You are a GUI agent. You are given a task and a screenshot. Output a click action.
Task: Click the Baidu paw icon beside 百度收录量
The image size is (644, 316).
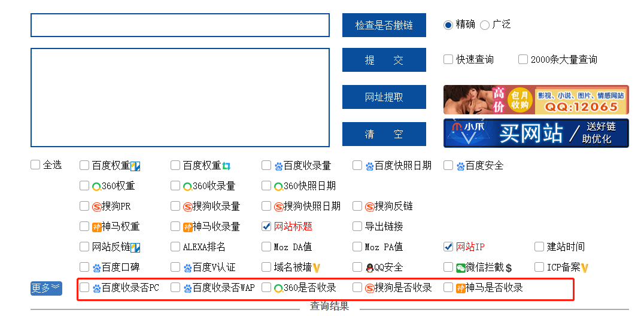(x=278, y=166)
